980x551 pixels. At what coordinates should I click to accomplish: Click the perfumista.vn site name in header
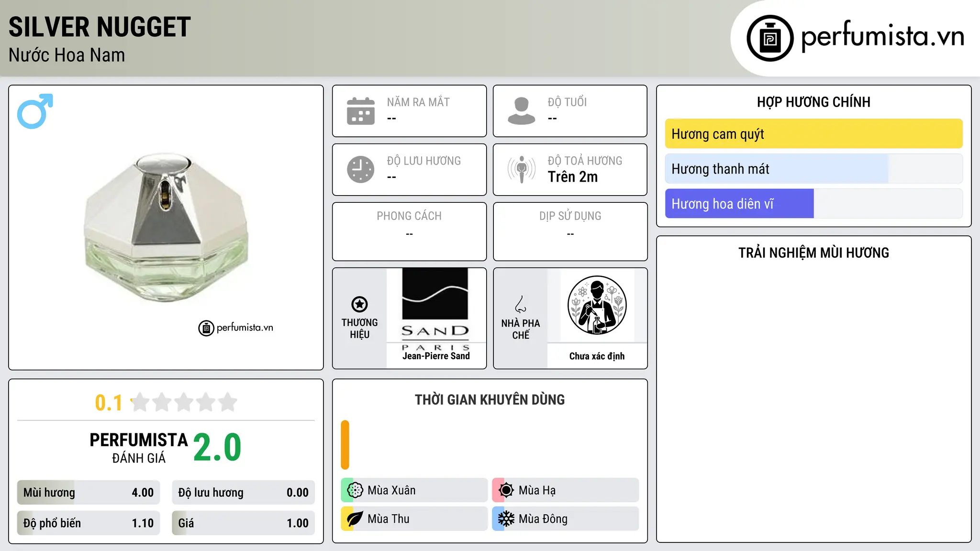[x=882, y=36]
